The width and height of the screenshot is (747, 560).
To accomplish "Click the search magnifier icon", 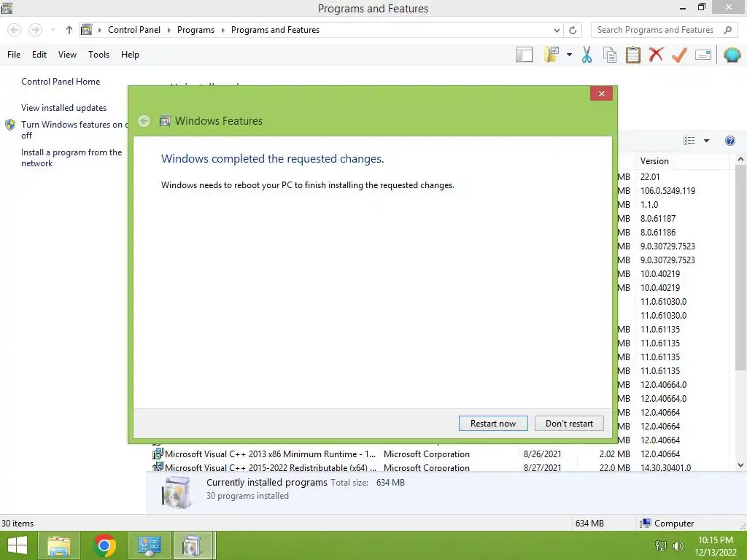I will [727, 30].
